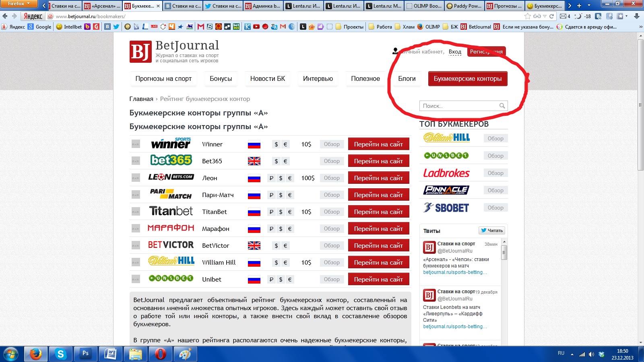This screenshot has width=644, height=362.
Task: Click the William Hill name text in list
Action: point(219,262)
